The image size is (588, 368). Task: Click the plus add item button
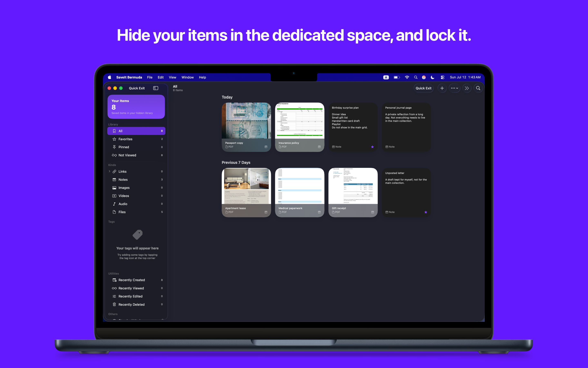[x=442, y=88]
